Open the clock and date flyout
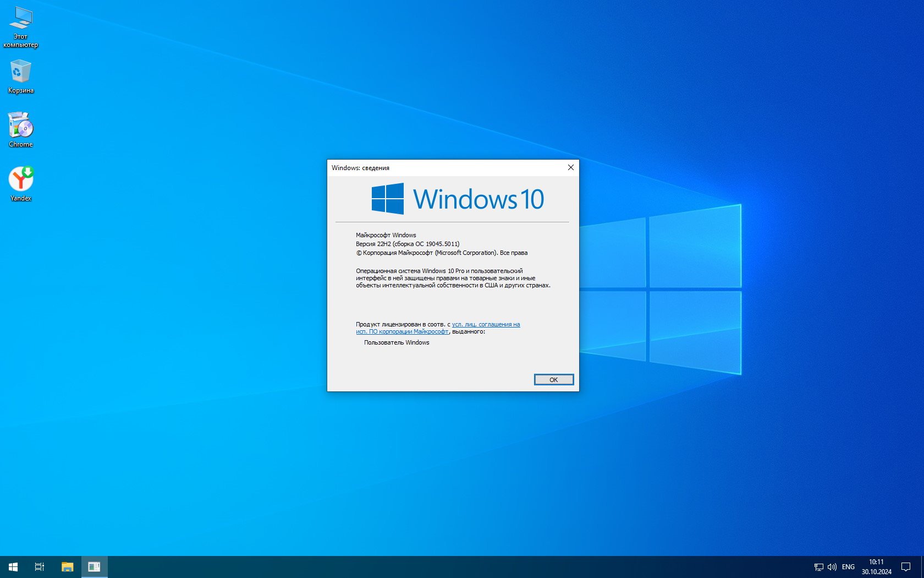The width and height of the screenshot is (924, 578). pos(876,567)
